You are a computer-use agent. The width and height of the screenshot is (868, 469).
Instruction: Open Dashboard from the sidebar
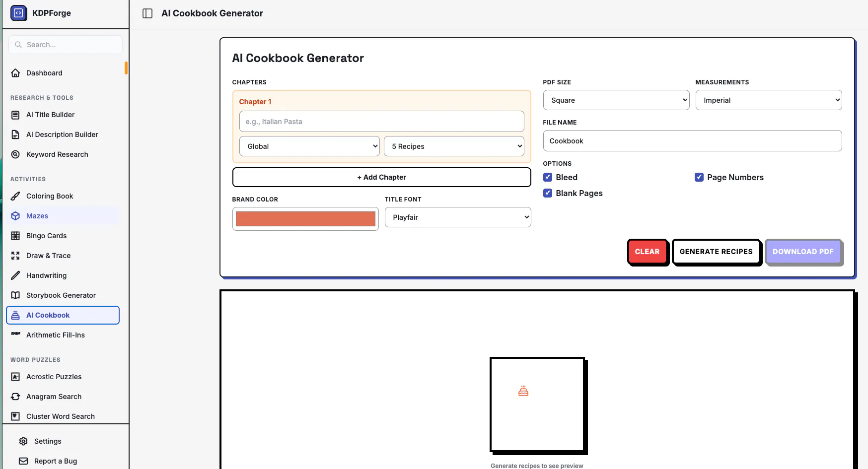click(x=63, y=73)
